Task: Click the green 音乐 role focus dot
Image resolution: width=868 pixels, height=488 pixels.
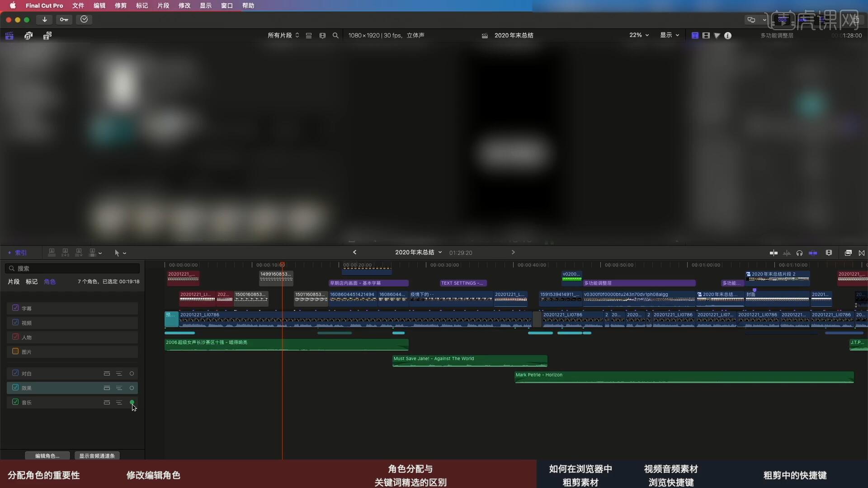Action: click(132, 402)
